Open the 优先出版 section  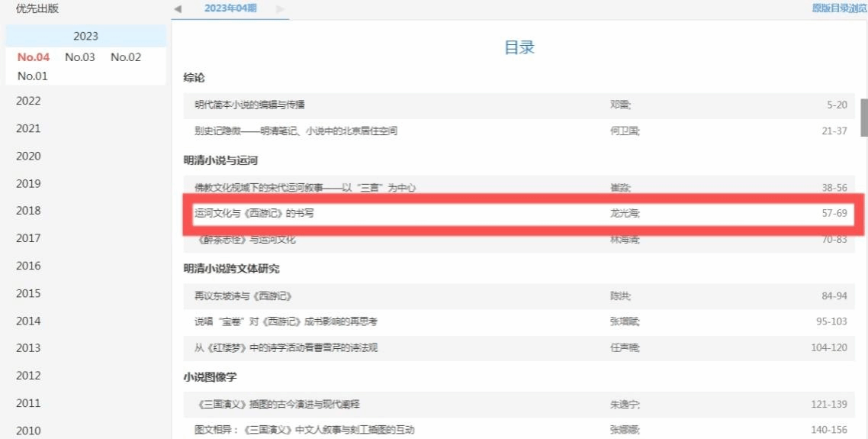37,9
